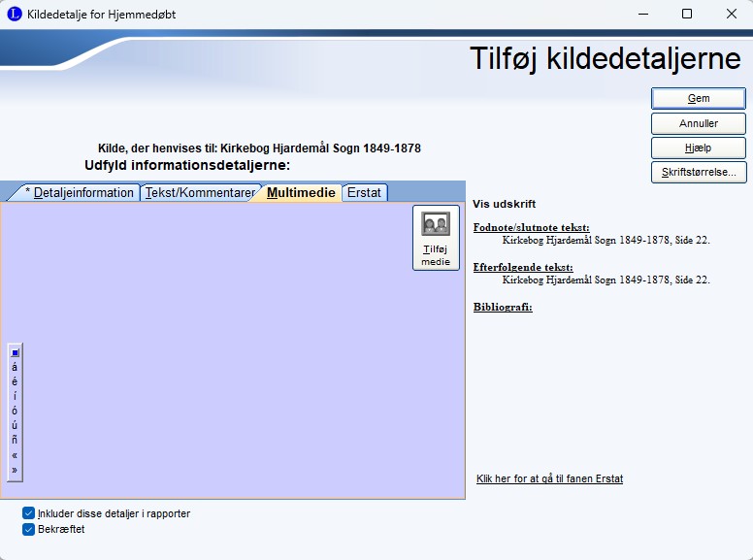This screenshot has height=560, width=753.
Task: Toggle the Bekræftet checkbox
Action: (x=28, y=529)
